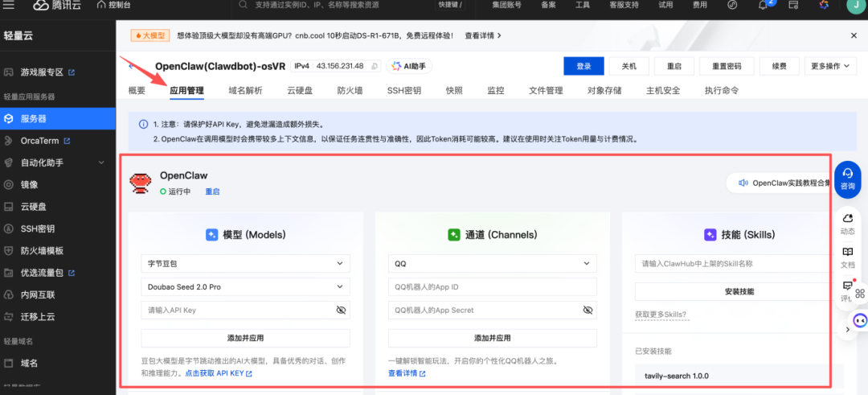Switch to the 执行命令 tab
The width and height of the screenshot is (868, 395).
tap(722, 90)
